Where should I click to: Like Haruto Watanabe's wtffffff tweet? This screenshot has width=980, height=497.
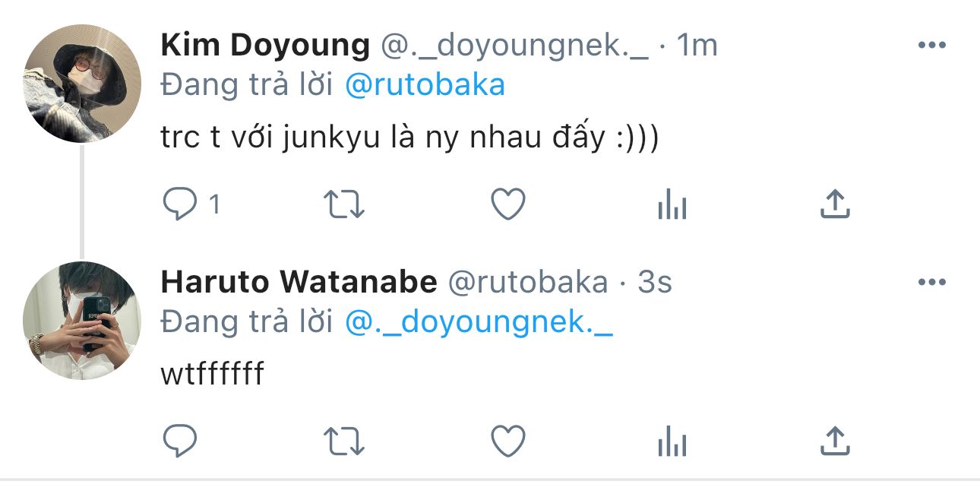click(508, 440)
